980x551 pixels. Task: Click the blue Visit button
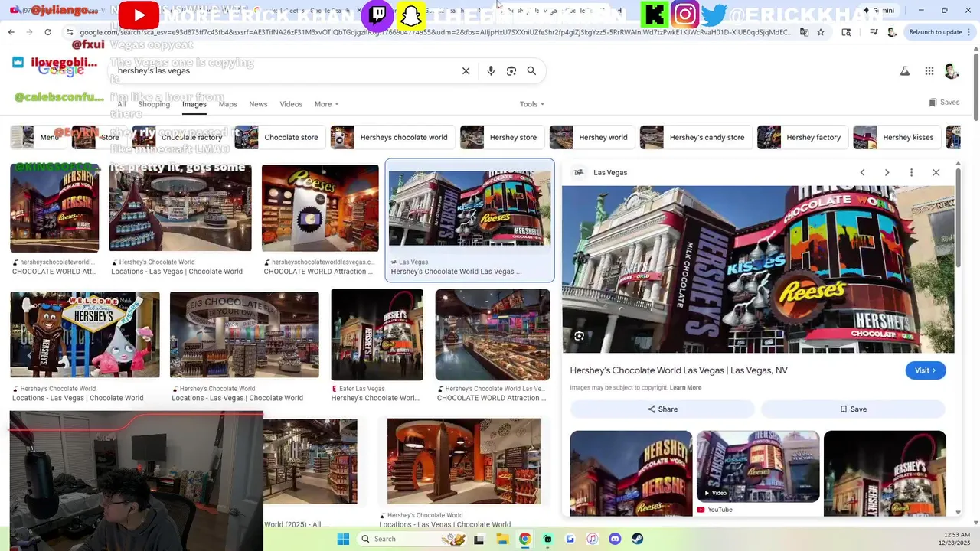pyautogui.click(x=926, y=370)
